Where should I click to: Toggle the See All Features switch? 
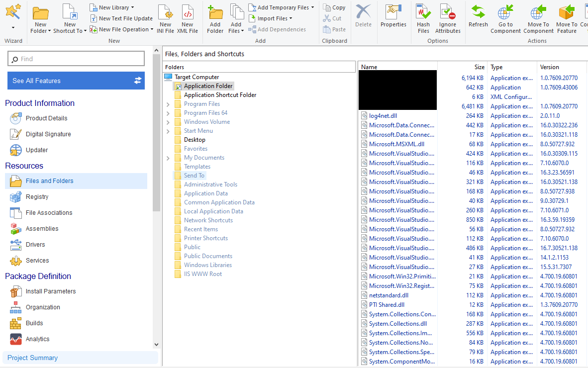(x=138, y=81)
